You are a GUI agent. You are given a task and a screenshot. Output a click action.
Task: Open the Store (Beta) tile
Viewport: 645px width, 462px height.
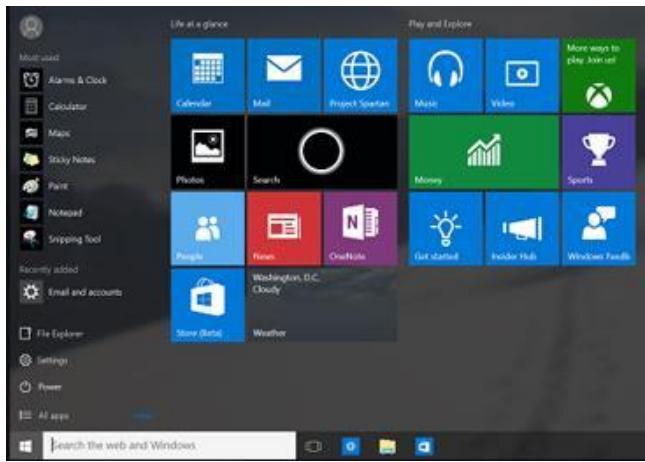click(208, 305)
